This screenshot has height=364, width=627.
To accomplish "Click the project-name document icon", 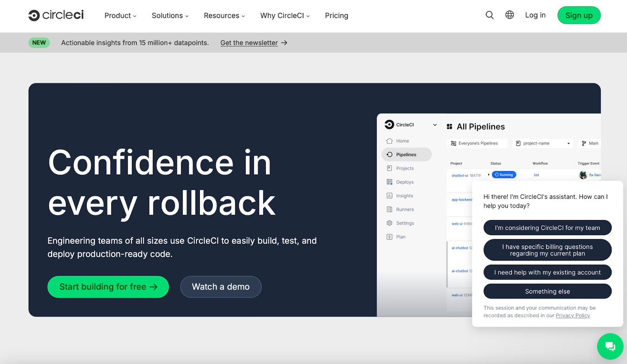I will pos(518,143).
